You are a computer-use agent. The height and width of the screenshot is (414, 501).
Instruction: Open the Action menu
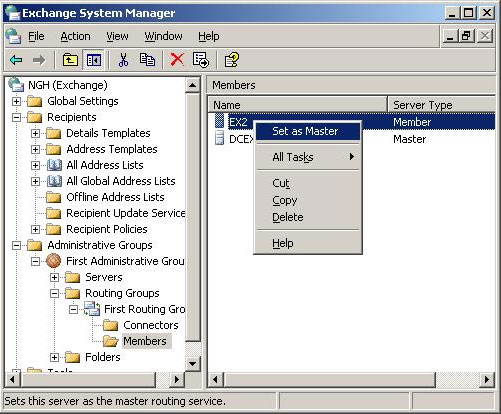(75, 36)
